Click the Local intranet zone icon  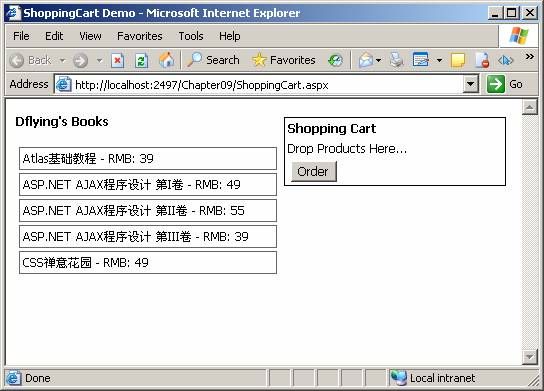click(398, 377)
